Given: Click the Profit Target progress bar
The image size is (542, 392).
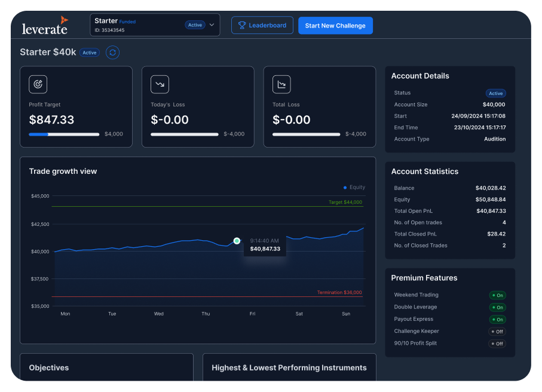Looking at the screenshot, I should [x=64, y=134].
